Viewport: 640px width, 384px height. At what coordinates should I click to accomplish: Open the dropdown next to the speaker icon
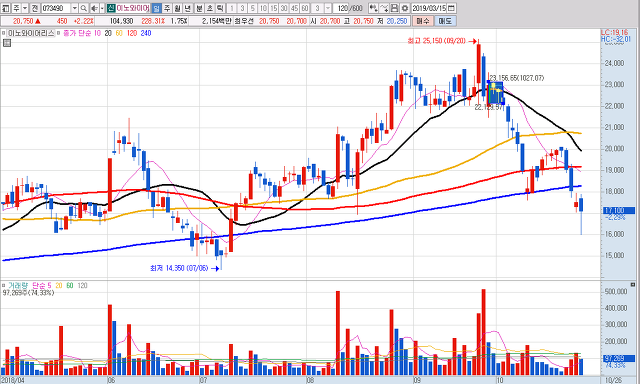[102, 8]
